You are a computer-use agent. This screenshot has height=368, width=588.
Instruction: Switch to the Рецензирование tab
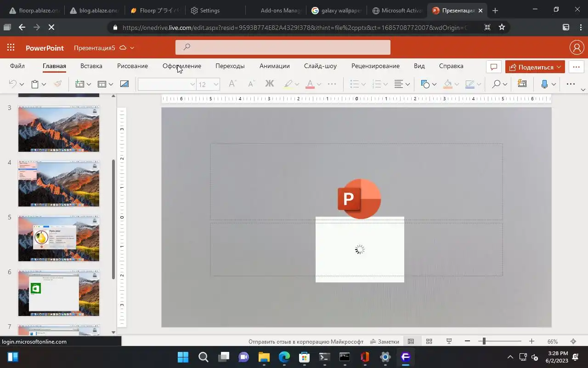(375, 66)
